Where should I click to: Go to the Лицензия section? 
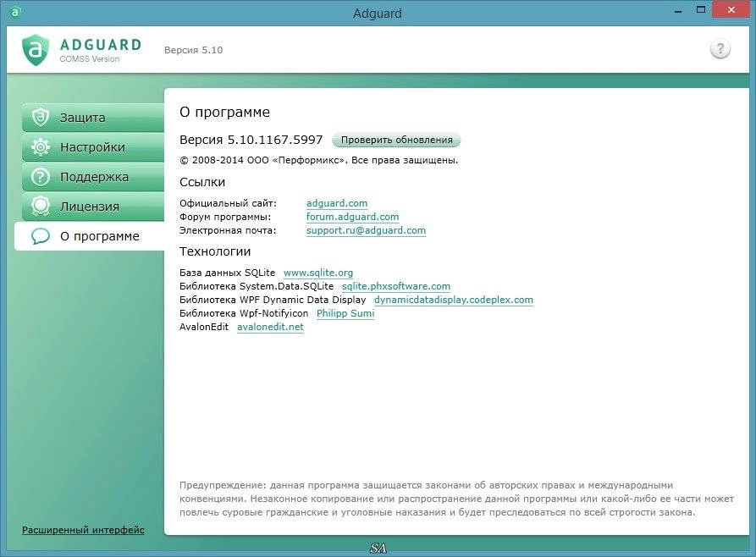point(93,207)
